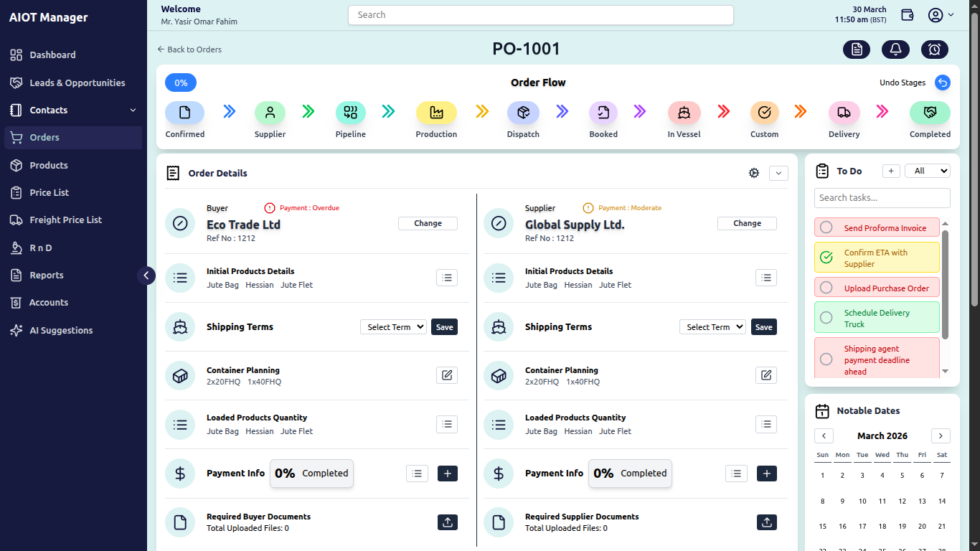Select the Custom stage icon
The width and height of the screenshot is (980, 551).
click(x=764, y=113)
